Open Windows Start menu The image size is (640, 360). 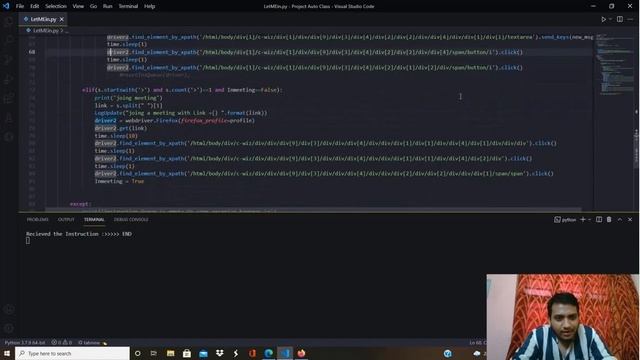pyautogui.click(x=7, y=353)
